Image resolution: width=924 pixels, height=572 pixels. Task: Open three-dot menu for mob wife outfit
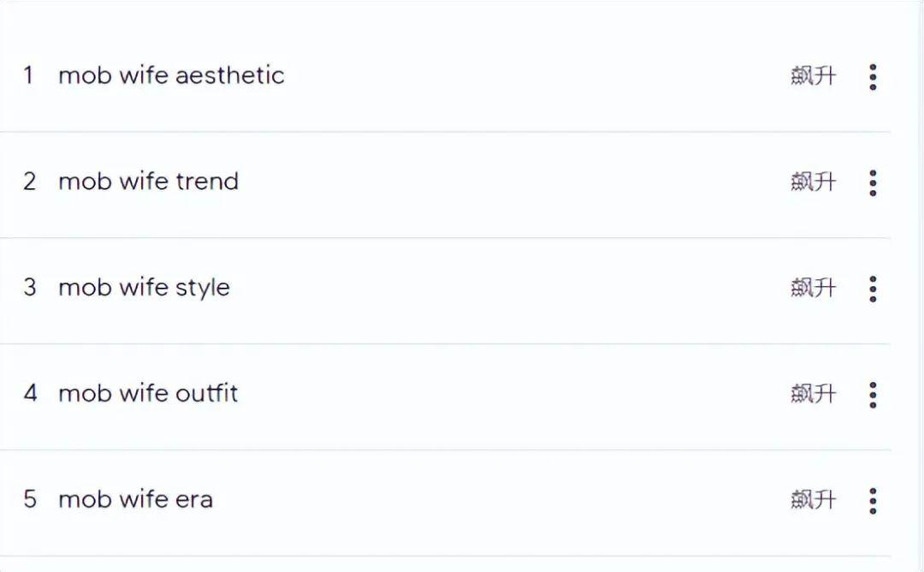pyautogui.click(x=873, y=395)
